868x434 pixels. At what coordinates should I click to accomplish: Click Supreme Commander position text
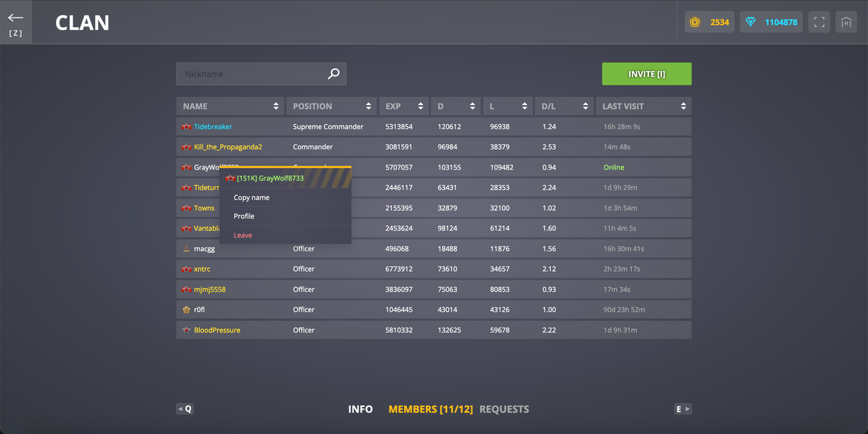point(328,127)
